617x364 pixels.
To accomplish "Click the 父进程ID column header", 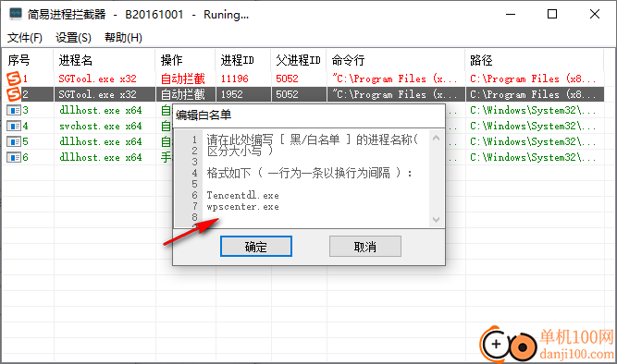I will pyautogui.click(x=299, y=60).
